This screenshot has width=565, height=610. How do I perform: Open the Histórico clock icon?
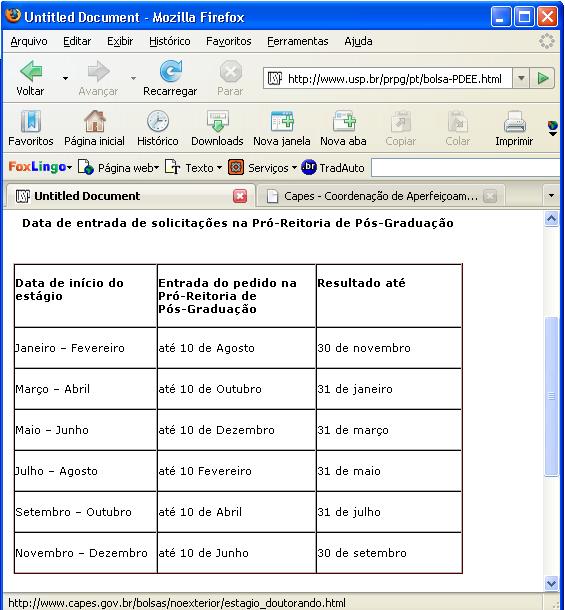coord(158,121)
